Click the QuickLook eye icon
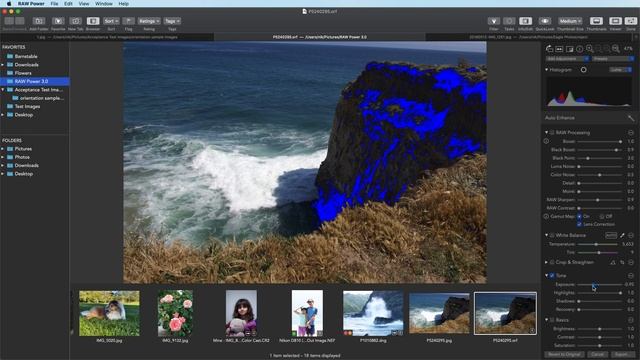The height and width of the screenshot is (360, 640). pyautogui.click(x=544, y=21)
